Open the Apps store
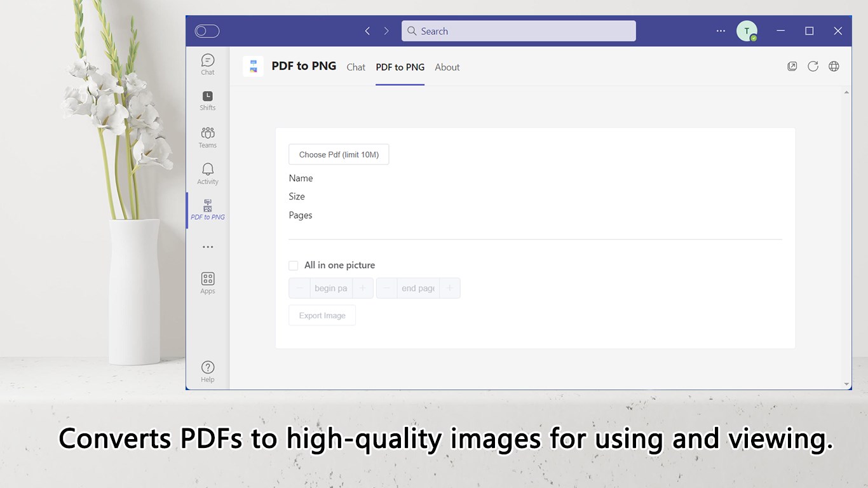 208,283
